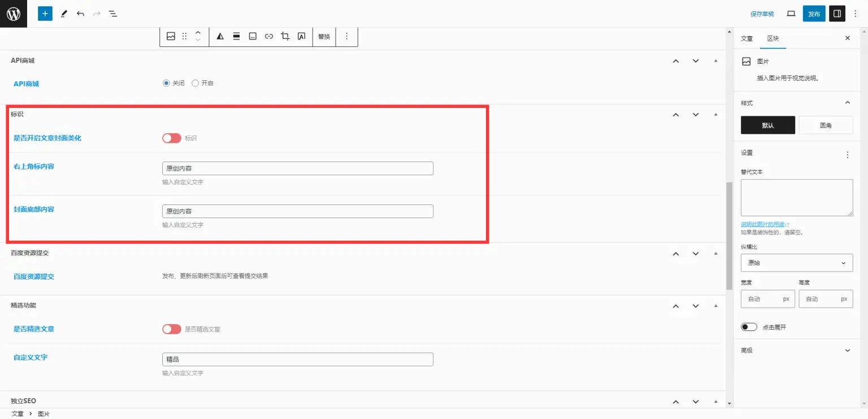Click the undo arrow in top toolbar

pyautogui.click(x=80, y=14)
